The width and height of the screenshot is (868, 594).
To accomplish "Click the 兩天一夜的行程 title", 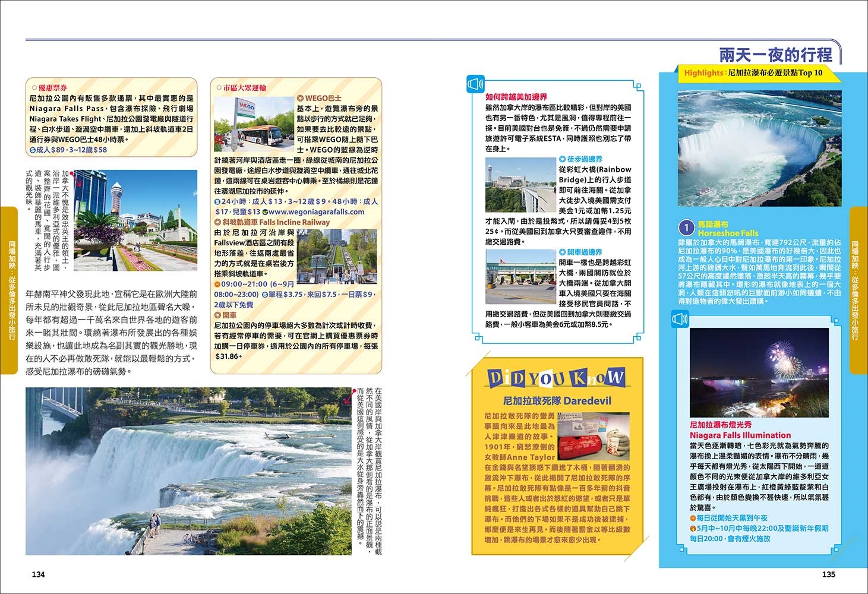I will coord(775,55).
